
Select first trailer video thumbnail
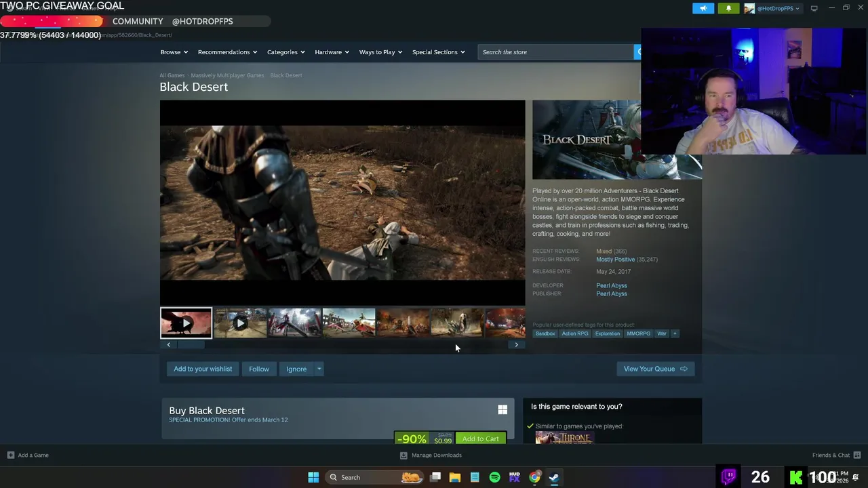(186, 323)
